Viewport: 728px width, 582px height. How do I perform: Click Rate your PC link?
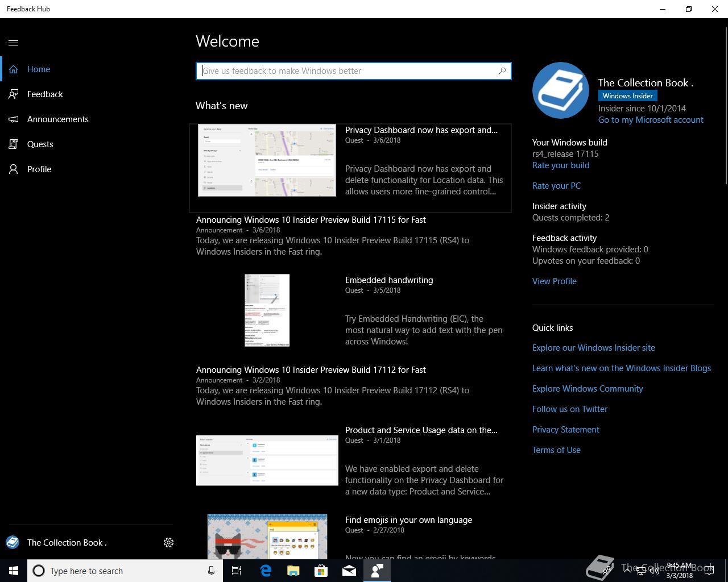(556, 186)
